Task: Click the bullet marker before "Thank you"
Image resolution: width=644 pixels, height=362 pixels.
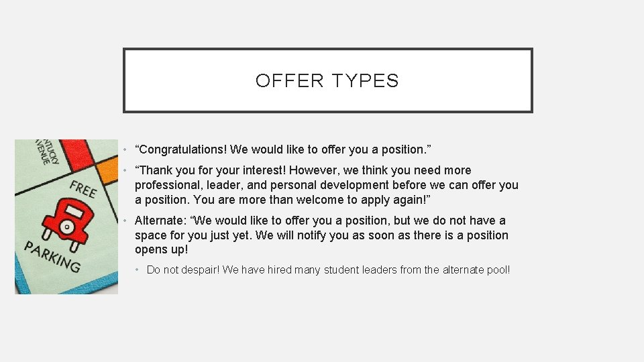Action: (x=125, y=170)
